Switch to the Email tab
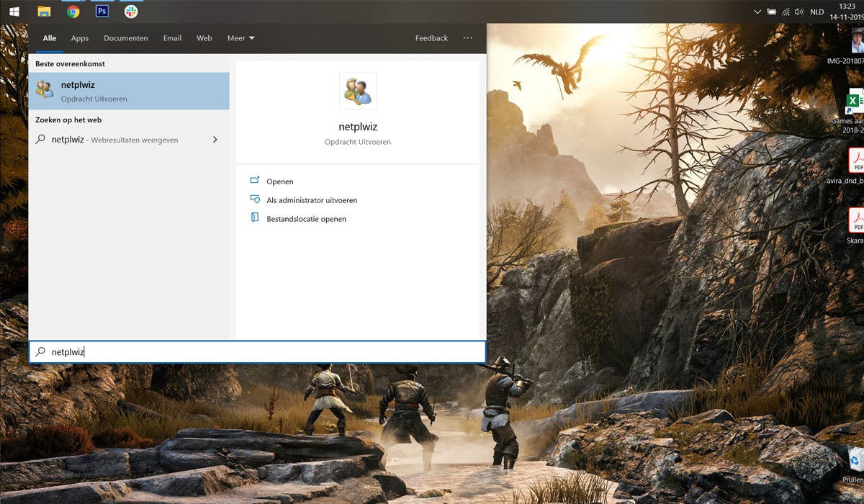864x504 pixels. pos(172,38)
